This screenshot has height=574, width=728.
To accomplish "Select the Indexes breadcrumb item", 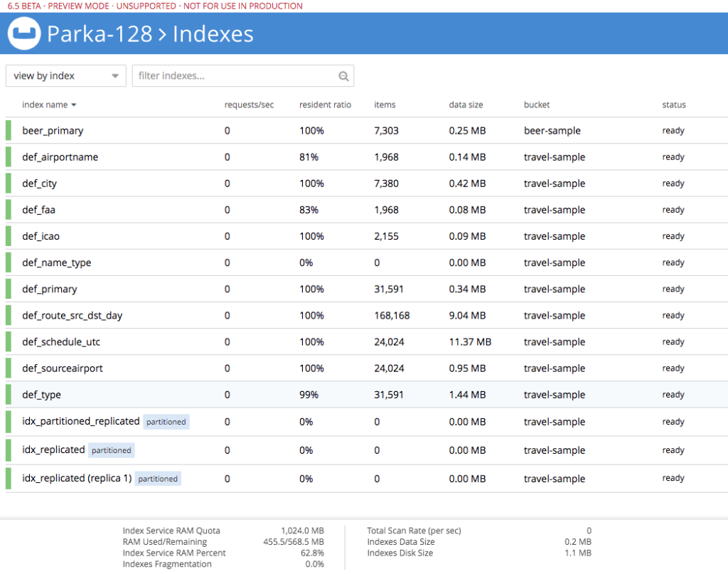I will coord(212,33).
